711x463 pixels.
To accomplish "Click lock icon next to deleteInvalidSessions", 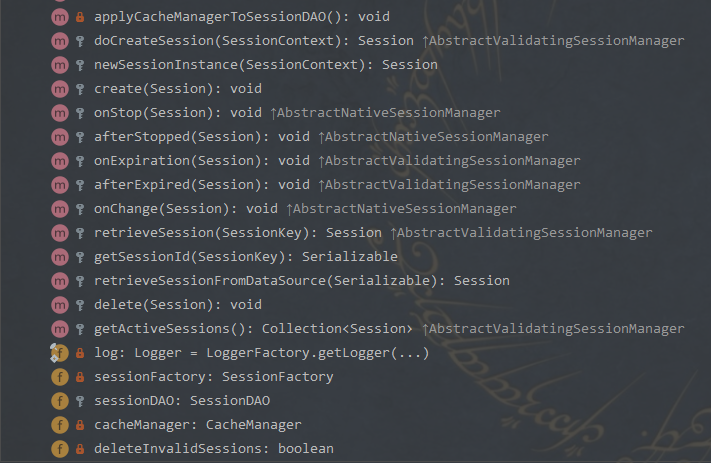I will tap(80, 449).
